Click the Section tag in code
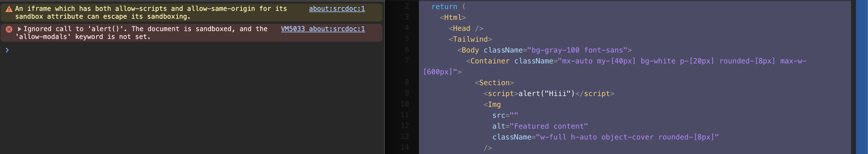The image size is (868, 154). coord(494,82)
